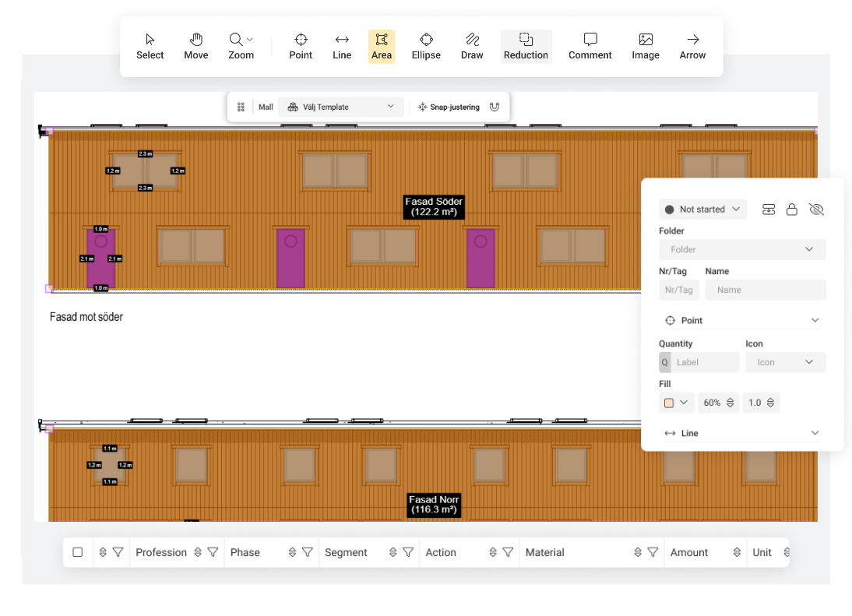Select the Line measurement tool
Viewport: 852px width, 616px height.
click(342, 47)
